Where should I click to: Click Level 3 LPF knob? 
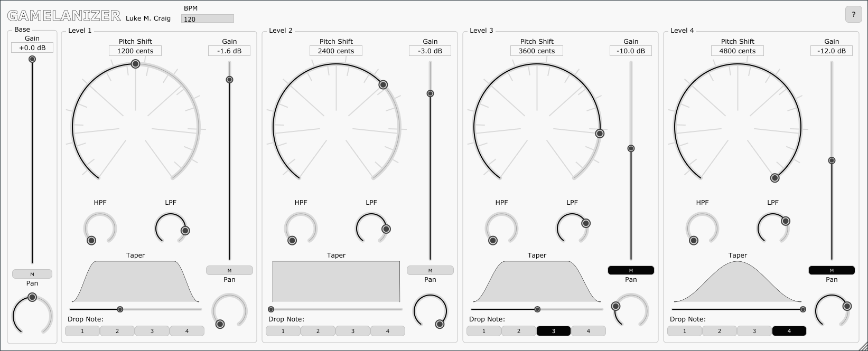tap(573, 228)
